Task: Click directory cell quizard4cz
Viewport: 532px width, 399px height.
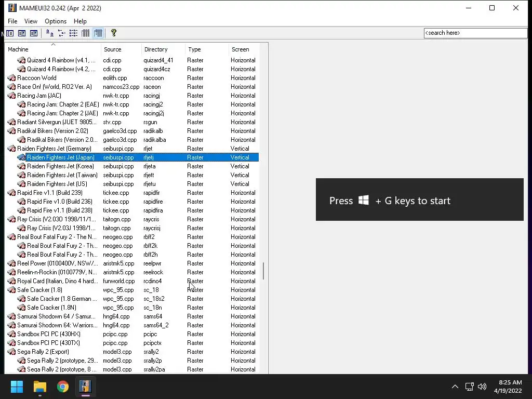Action: point(157,69)
